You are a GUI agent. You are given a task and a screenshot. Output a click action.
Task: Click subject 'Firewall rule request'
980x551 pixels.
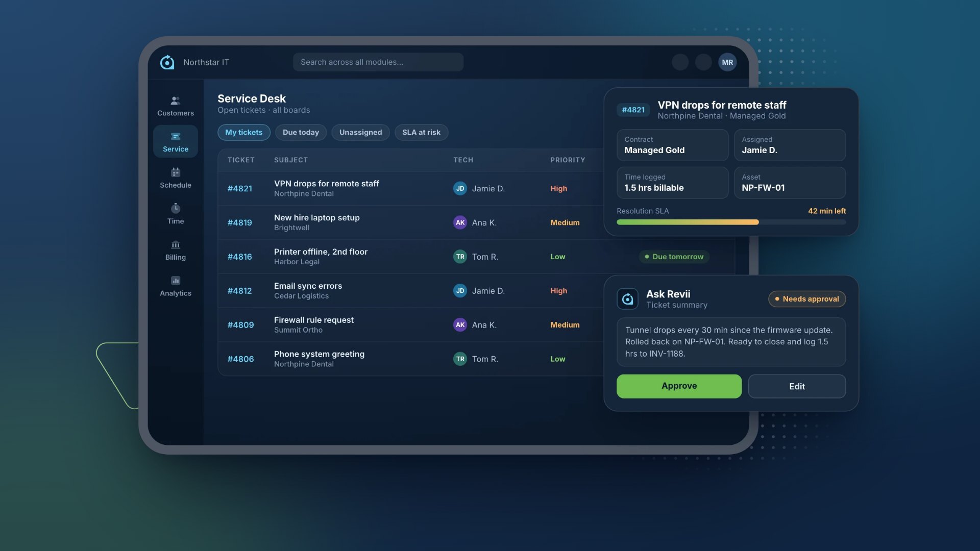pyautogui.click(x=314, y=320)
